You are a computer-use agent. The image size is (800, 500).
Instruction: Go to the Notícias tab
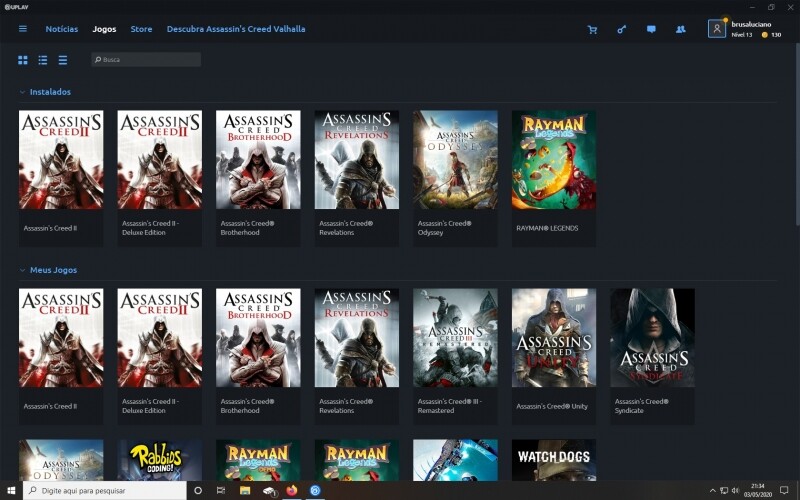pos(61,29)
